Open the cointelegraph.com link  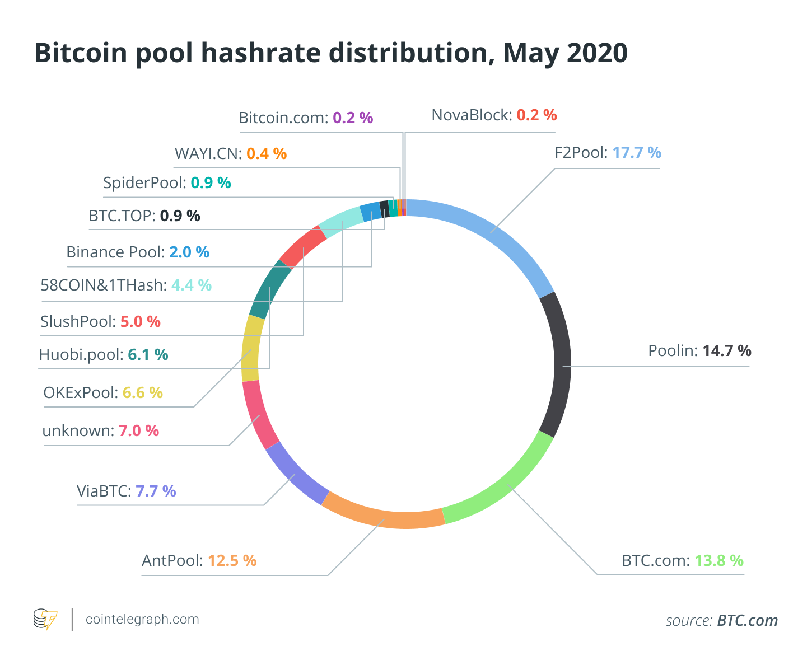[142, 620]
